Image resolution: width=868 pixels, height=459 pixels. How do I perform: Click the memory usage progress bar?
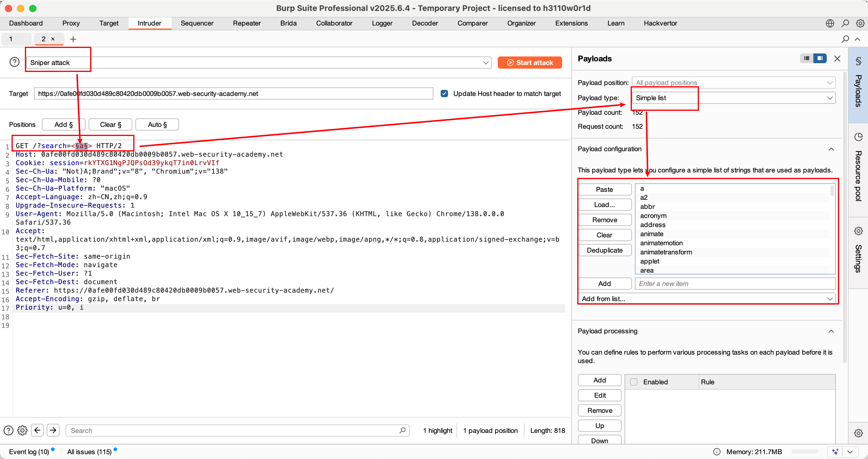(805, 452)
